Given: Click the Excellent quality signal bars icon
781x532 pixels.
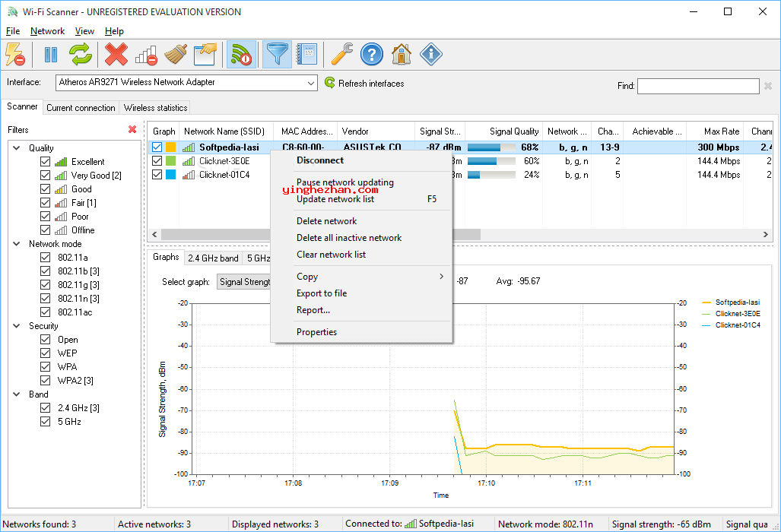Looking at the screenshot, I should (61, 162).
